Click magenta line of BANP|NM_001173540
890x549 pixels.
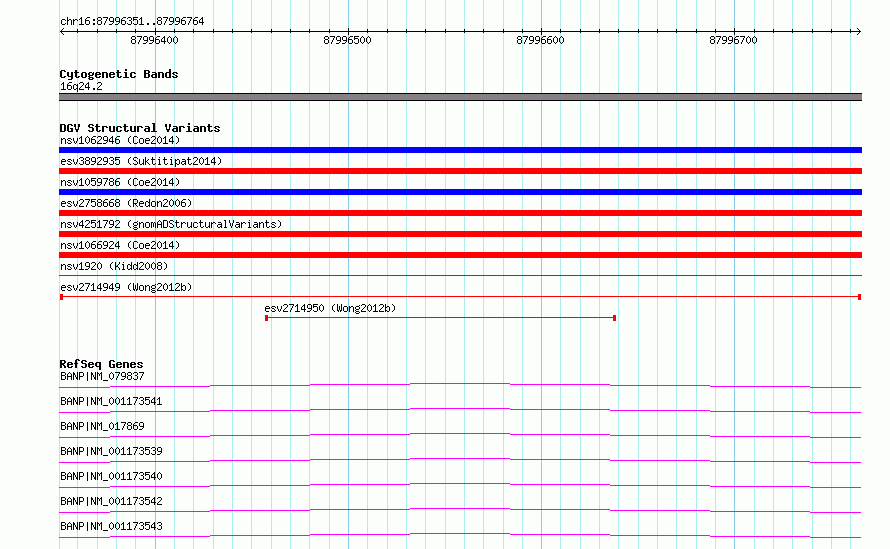point(460,485)
